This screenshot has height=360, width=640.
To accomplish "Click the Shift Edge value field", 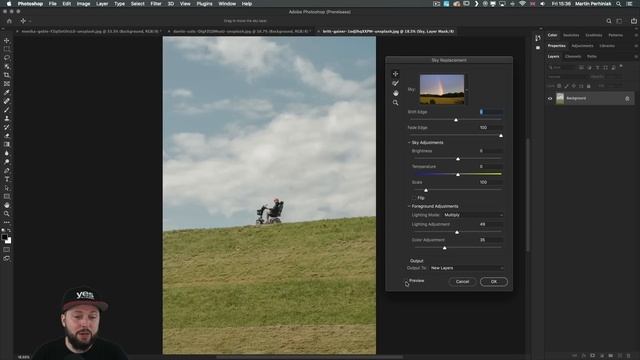I will tap(491, 112).
